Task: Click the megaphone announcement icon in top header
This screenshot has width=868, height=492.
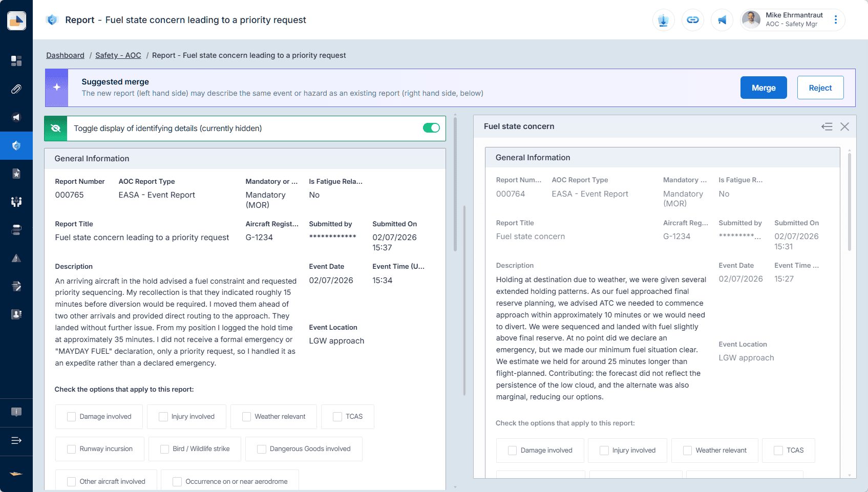Action: pos(722,20)
